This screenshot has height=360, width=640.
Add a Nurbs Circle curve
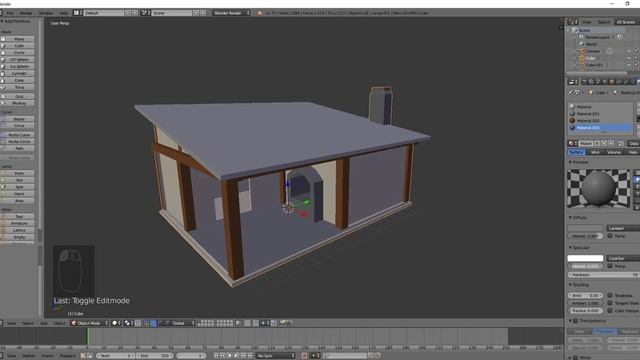coord(18,142)
